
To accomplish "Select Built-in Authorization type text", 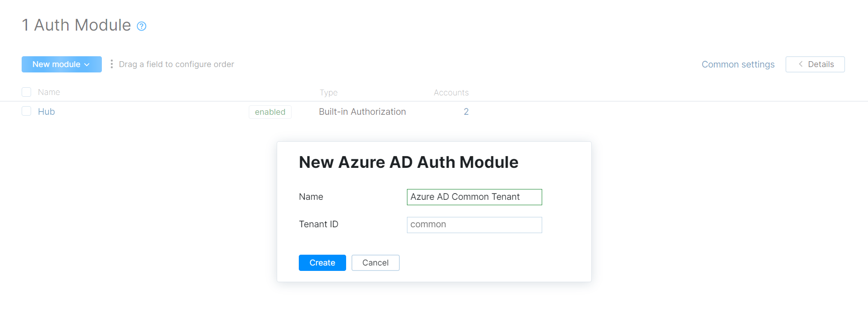I will click(x=362, y=112).
